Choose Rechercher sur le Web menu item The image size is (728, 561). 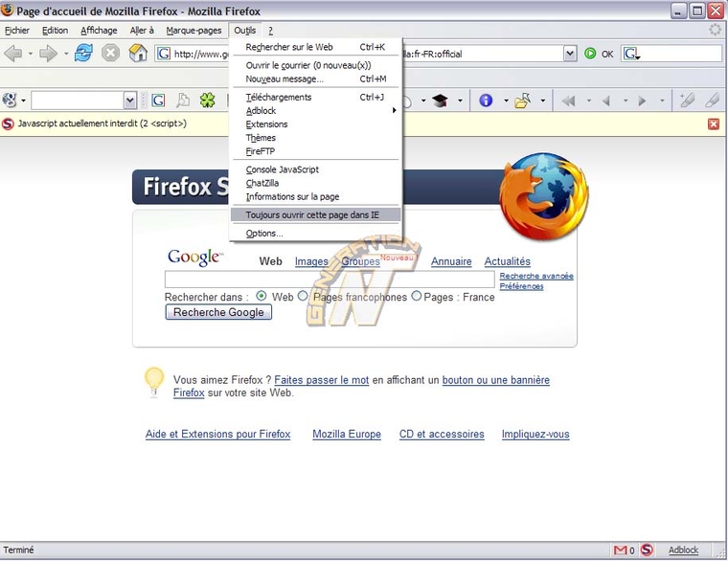click(316, 47)
